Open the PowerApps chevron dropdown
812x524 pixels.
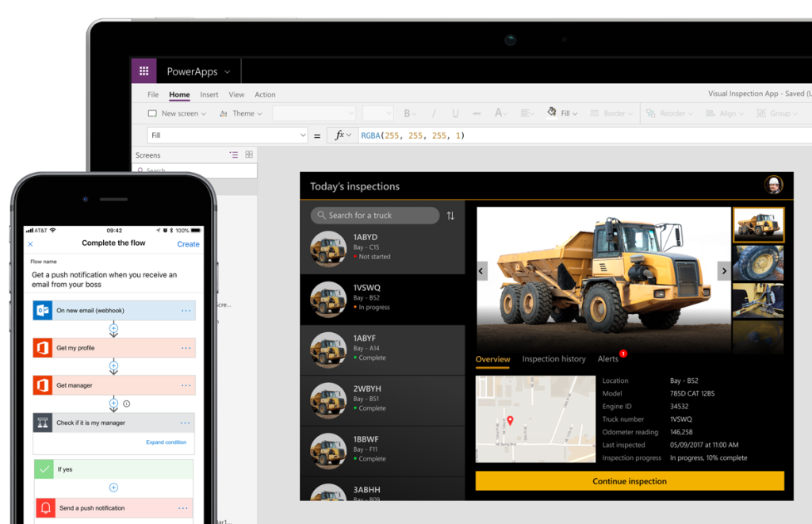click(x=228, y=71)
